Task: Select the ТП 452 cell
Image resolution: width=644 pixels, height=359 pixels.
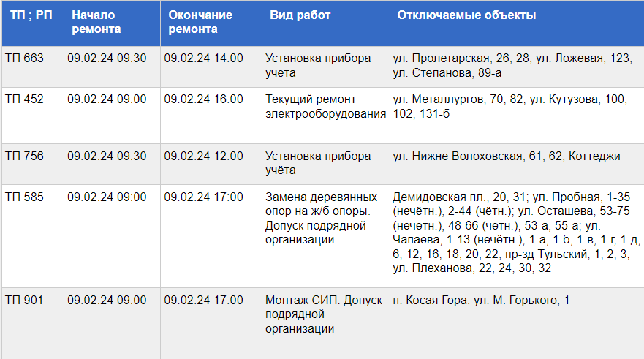Action: (33, 116)
